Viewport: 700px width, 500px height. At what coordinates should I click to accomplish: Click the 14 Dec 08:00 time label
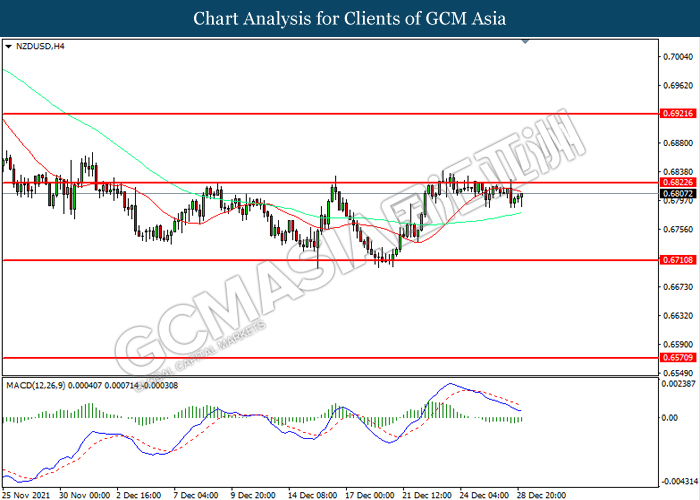[313, 495]
